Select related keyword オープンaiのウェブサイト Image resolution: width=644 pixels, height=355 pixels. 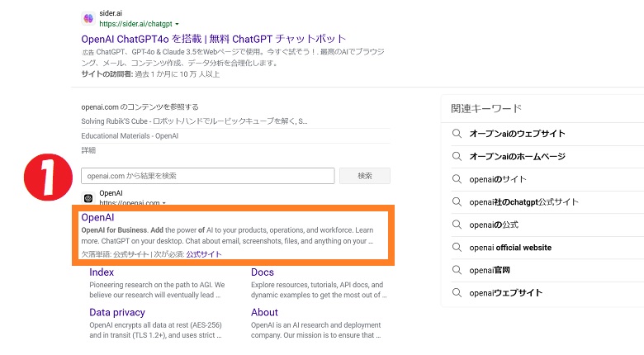coord(517,134)
